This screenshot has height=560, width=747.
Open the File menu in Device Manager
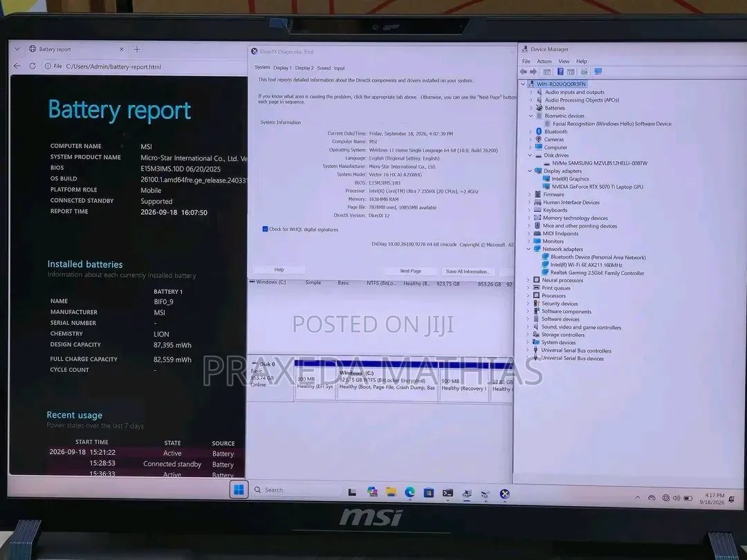click(526, 61)
